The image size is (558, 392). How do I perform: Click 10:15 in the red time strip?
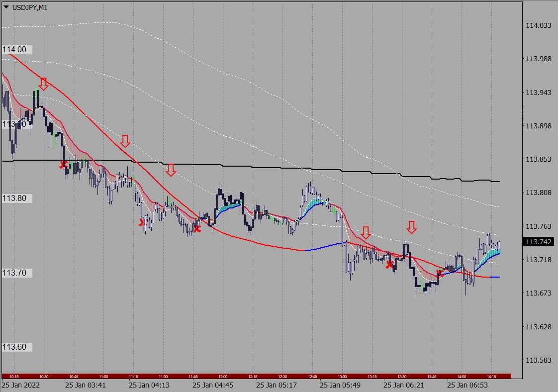14,377
